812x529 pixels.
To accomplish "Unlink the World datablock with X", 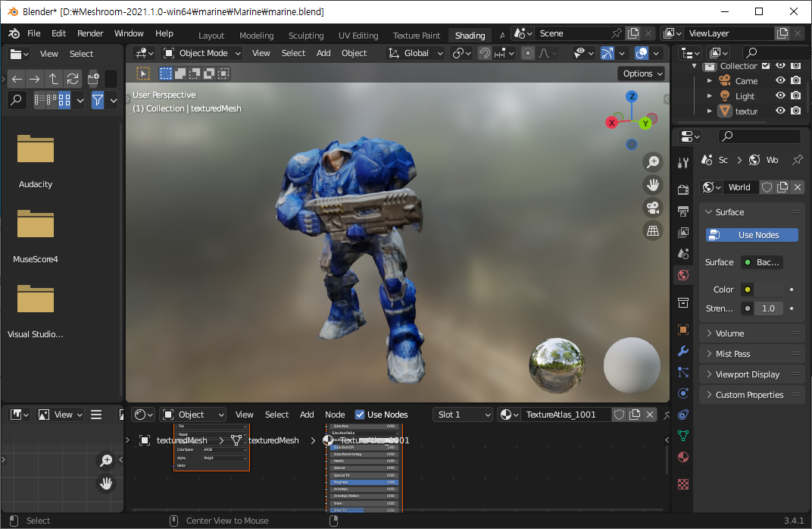I will click(798, 187).
